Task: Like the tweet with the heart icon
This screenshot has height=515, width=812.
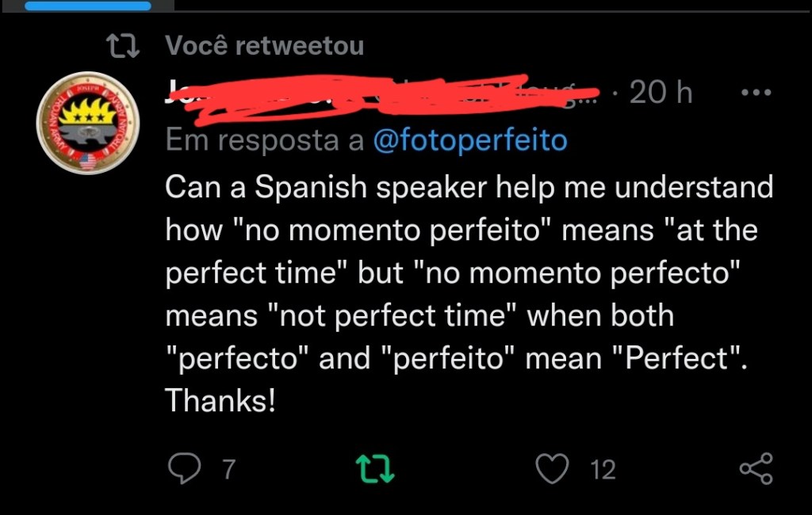Action: (x=552, y=468)
